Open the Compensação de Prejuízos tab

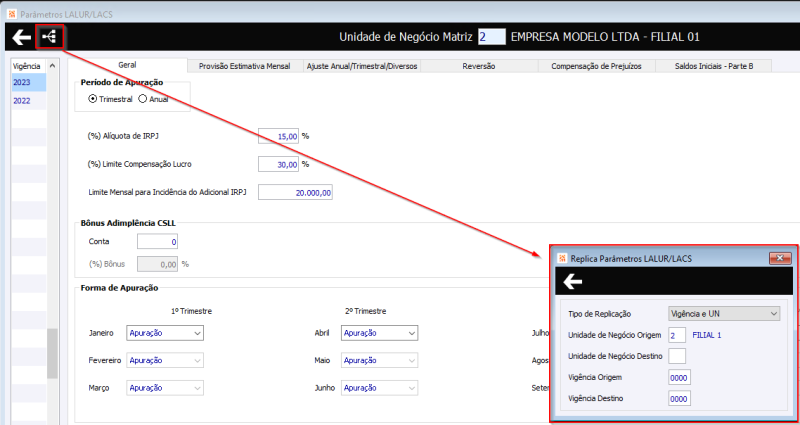pos(596,66)
